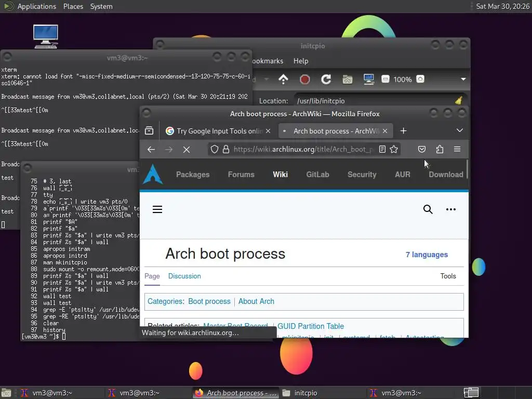Viewport: 532px width, 399px height.
Task: Close the Google Input Tools tab
Action: pyautogui.click(x=268, y=131)
